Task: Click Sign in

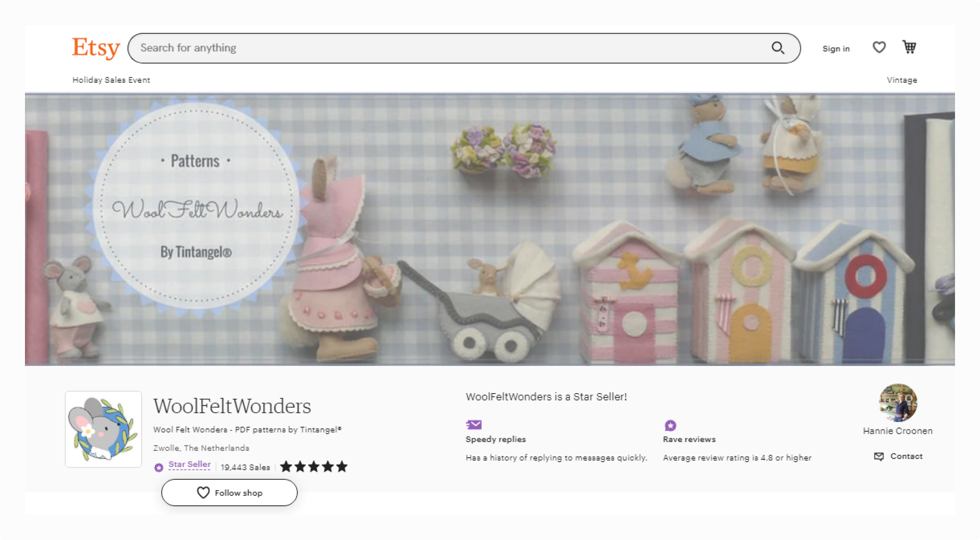Action: 836,48
